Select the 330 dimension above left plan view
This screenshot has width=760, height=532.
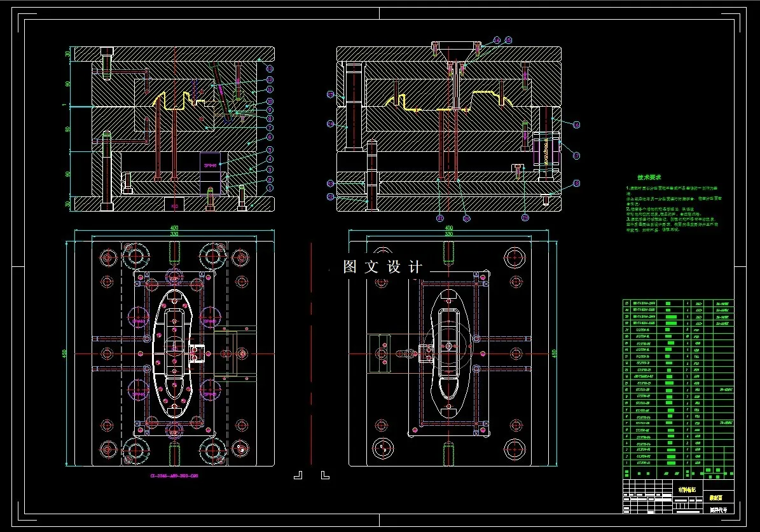tap(174, 234)
